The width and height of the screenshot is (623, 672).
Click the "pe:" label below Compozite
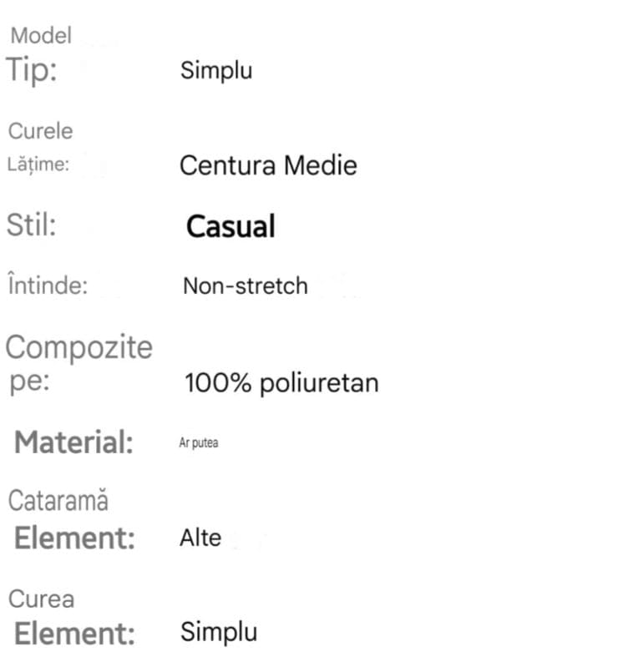click(x=29, y=382)
